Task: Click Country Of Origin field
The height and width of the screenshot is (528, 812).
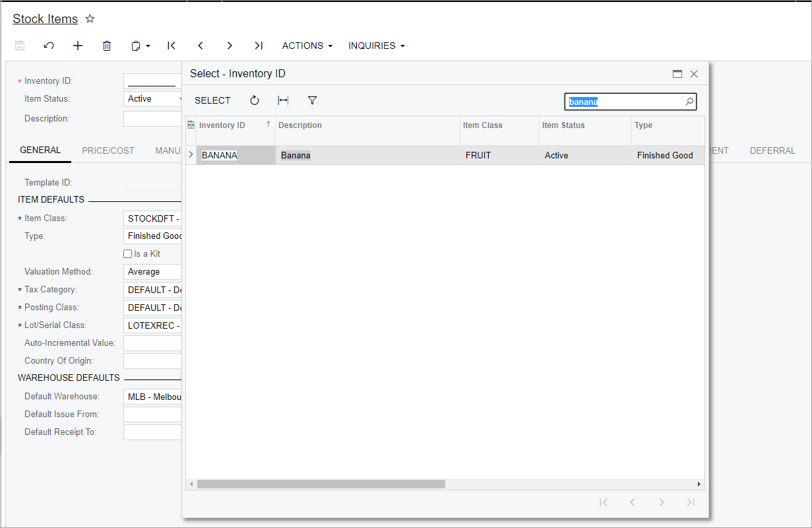Action: coord(152,361)
